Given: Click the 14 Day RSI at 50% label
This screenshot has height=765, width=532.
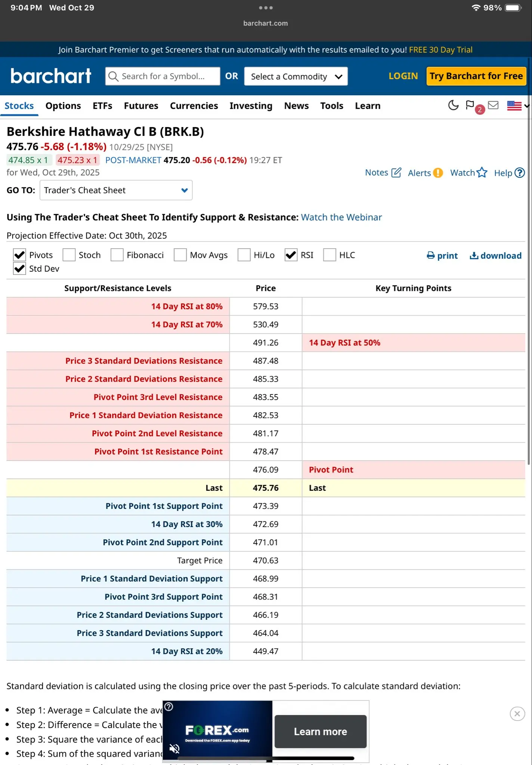Looking at the screenshot, I should pyautogui.click(x=344, y=343).
